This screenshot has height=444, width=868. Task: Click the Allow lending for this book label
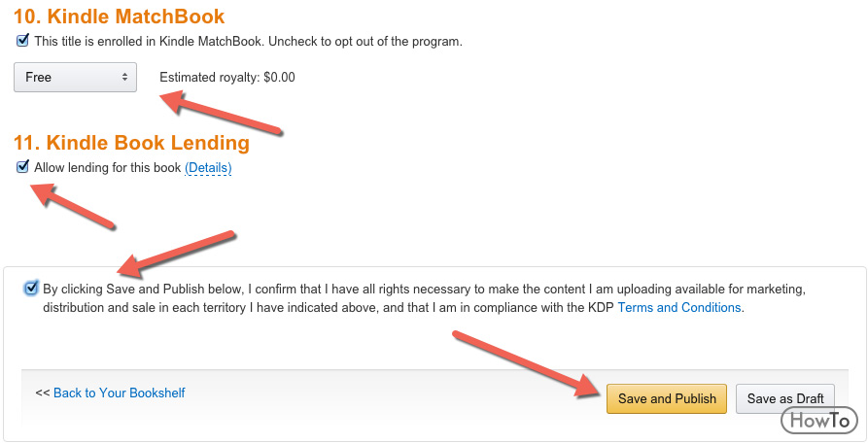click(108, 167)
